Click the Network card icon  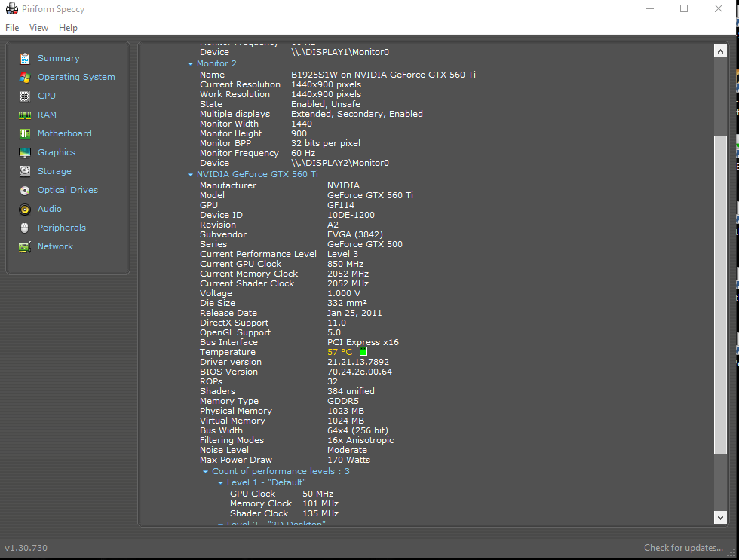click(x=25, y=246)
